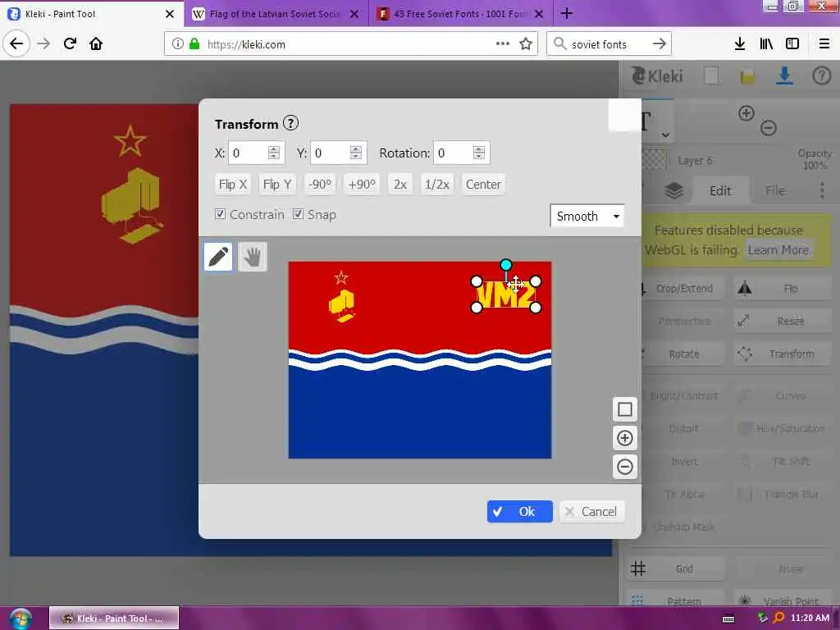Open new browser tab
The height and width of the screenshot is (630, 840).
coord(567,13)
